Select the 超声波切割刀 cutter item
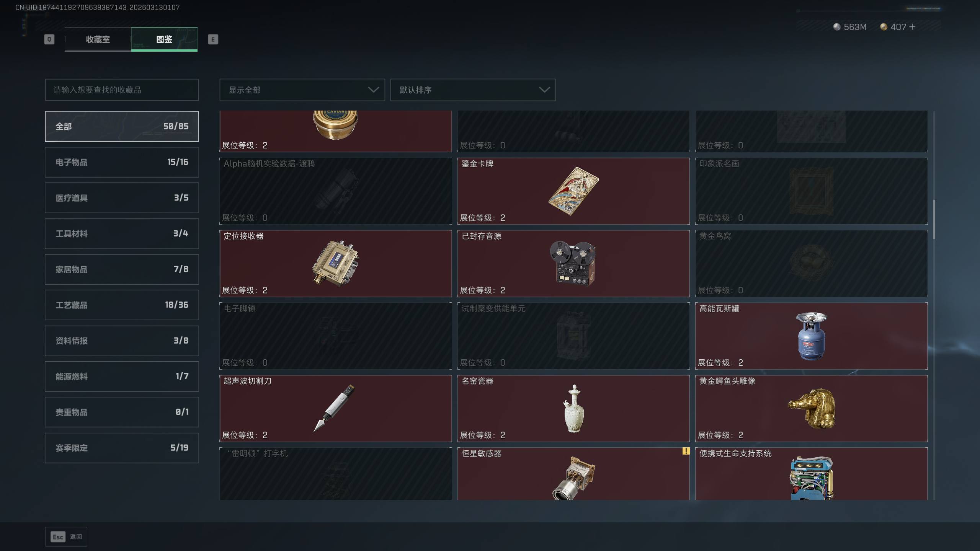980x551 pixels. pyautogui.click(x=336, y=408)
